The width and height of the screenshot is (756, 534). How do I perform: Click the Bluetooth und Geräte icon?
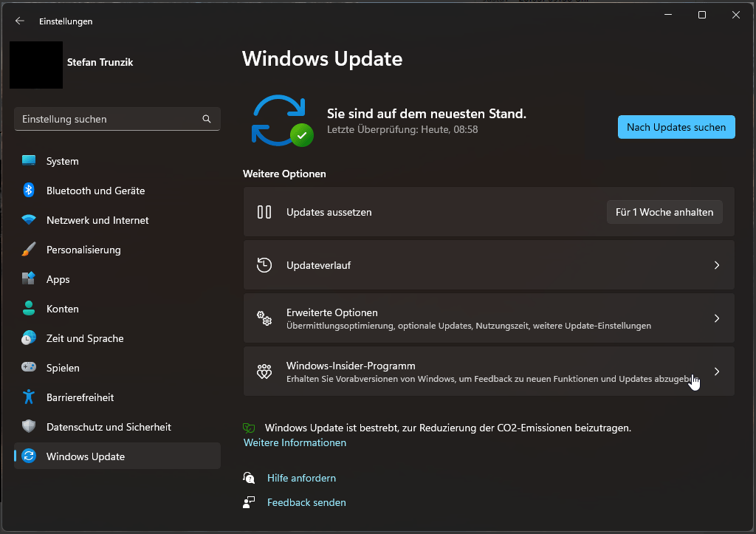[29, 191]
